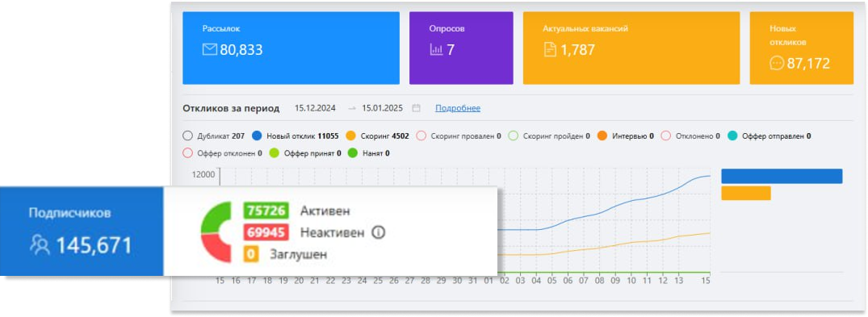Click the chat bubble icon beside 87,172
This screenshot has height=317, width=868.
pyautogui.click(x=777, y=63)
